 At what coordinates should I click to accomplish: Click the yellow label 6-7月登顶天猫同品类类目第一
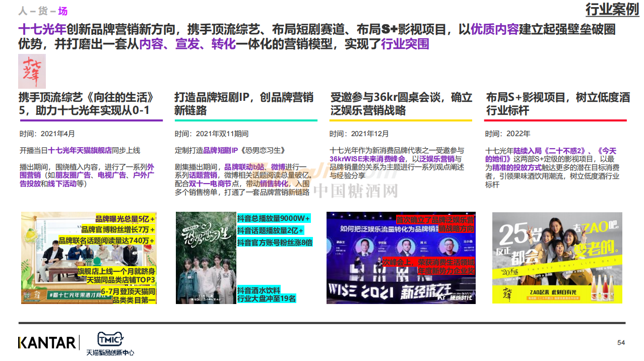pyautogui.click(x=128, y=295)
